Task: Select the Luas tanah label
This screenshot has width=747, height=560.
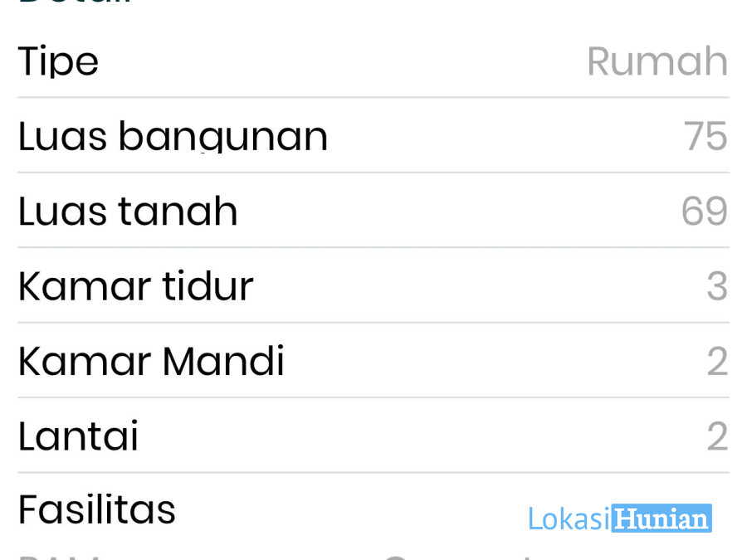Action: coord(128,211)
